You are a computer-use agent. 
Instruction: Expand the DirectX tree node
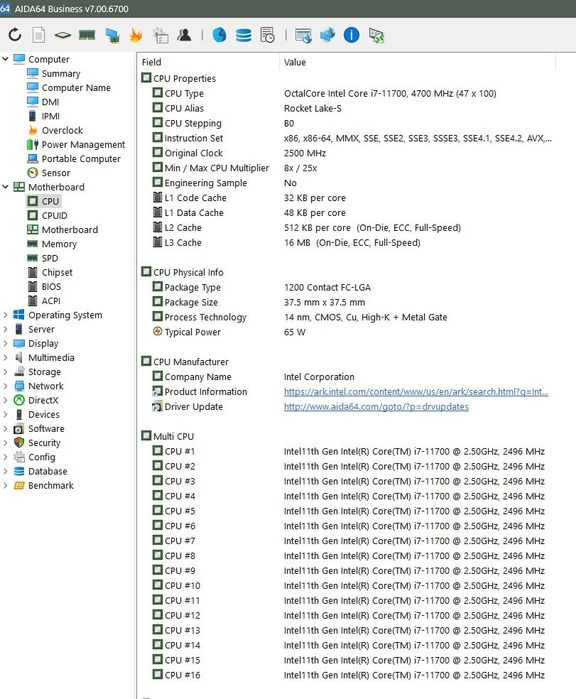(x=5, y=400)
